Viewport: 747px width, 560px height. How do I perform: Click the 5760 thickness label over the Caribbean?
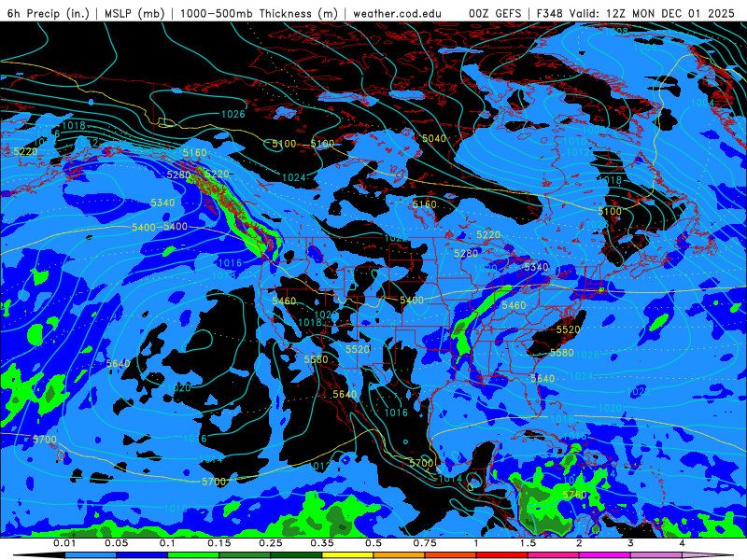point(574,495)
